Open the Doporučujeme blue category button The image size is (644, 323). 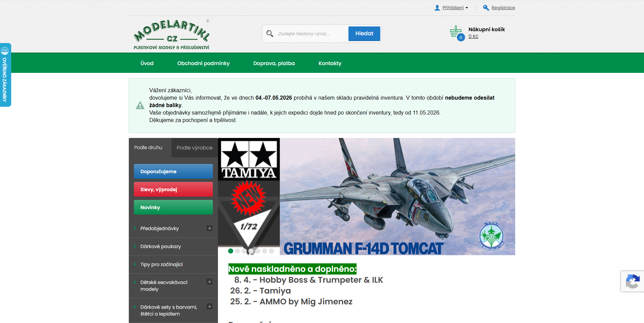tap(173, 171)
